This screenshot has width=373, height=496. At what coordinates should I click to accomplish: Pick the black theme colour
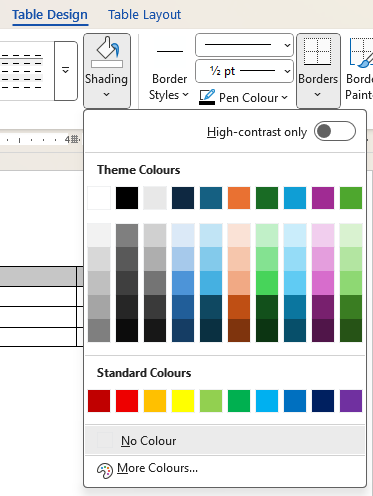127,198
